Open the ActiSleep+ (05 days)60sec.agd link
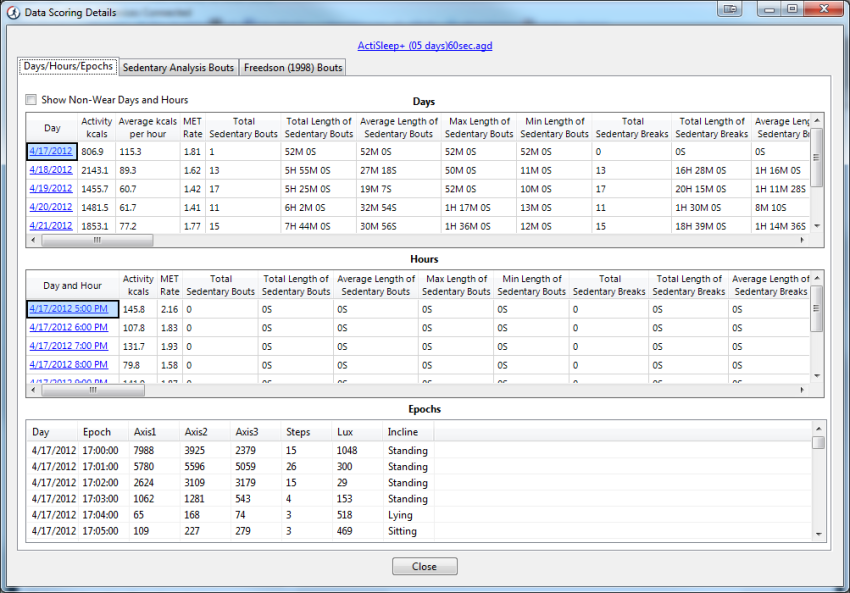 tap(424, 45)
